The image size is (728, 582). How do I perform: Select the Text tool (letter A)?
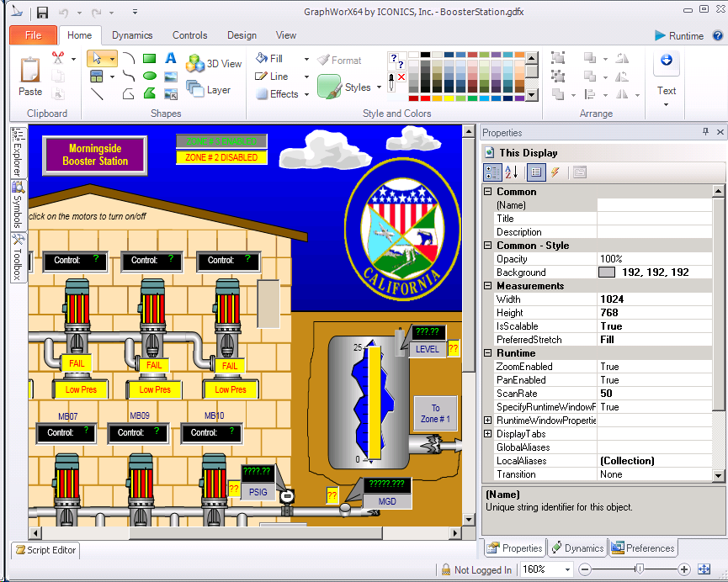[x=170, y=59]
